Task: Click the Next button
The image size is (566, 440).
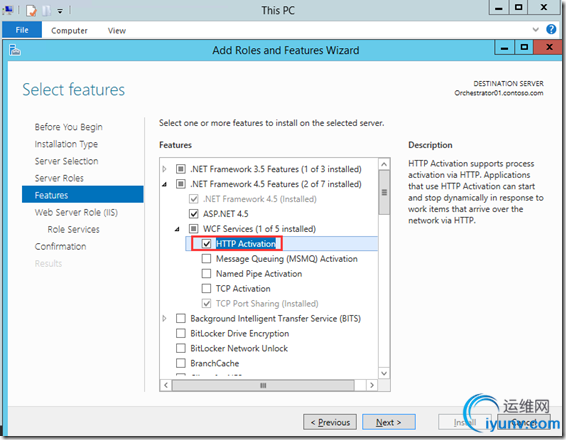Action: pyautogui.click(x=389, y=422)
